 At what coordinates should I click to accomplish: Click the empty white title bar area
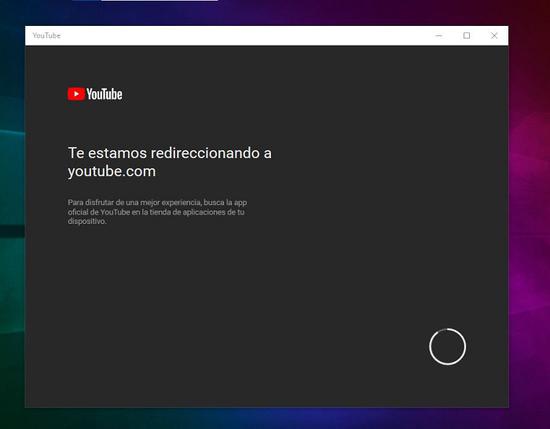tap(246, 35)
